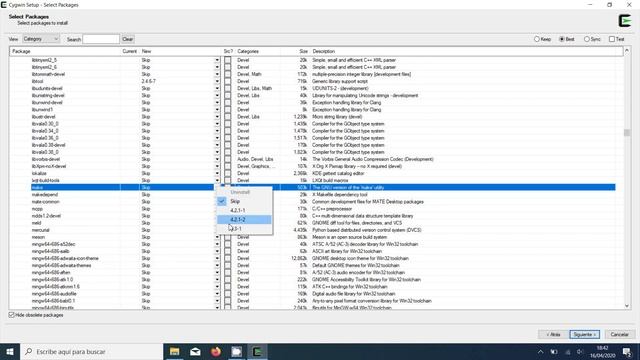Enable the Test checkbox

(617, 39)
